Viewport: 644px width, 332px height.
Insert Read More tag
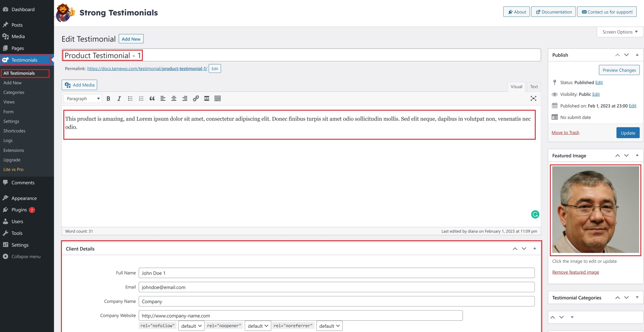click(207, 99)
